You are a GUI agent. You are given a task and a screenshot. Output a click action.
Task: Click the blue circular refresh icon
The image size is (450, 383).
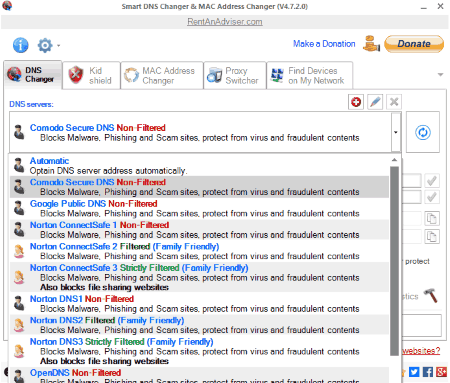423,132
